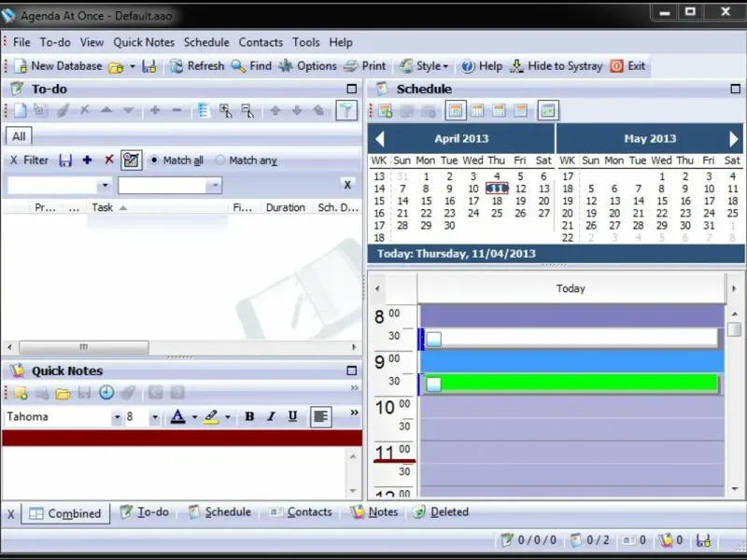Click the Print button
This screenshot has width=747, height=560.
point(364,66)
